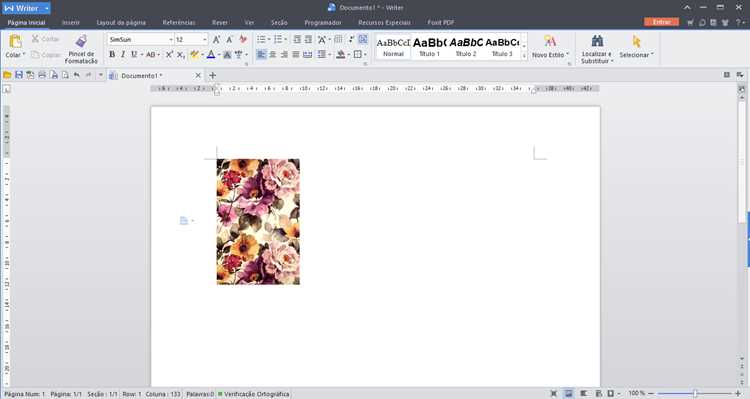Open Localizar e Substituir dropdown
Image resolution: width=750 pixels, height=399 pixels.
coord(612,61)
